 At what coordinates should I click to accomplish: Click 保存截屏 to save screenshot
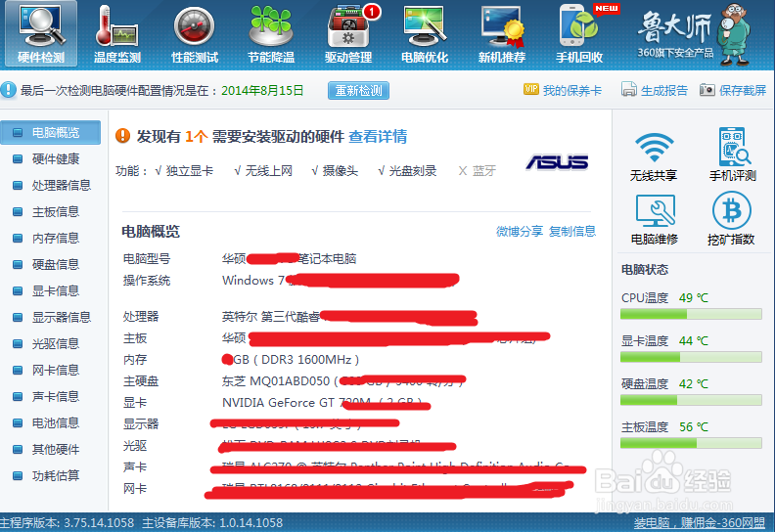(x=733, y=90)
